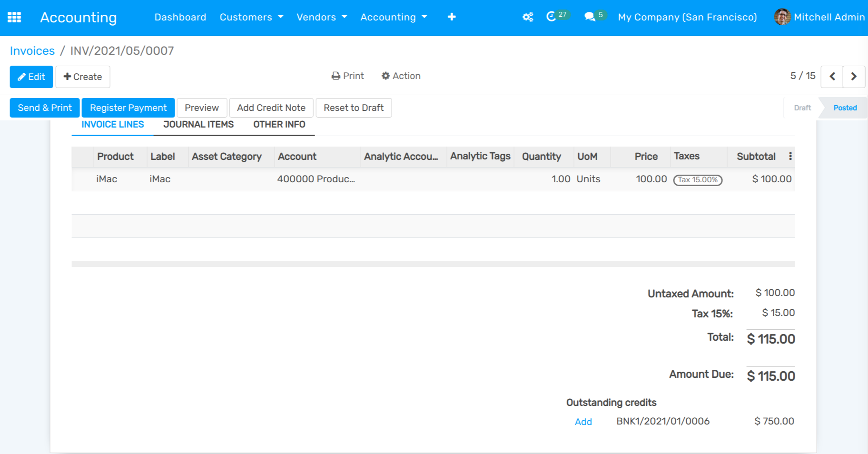Click Mitchell Admin user avatar
The width and height of the screenshot is (868, 454).
tap(782, 17)
